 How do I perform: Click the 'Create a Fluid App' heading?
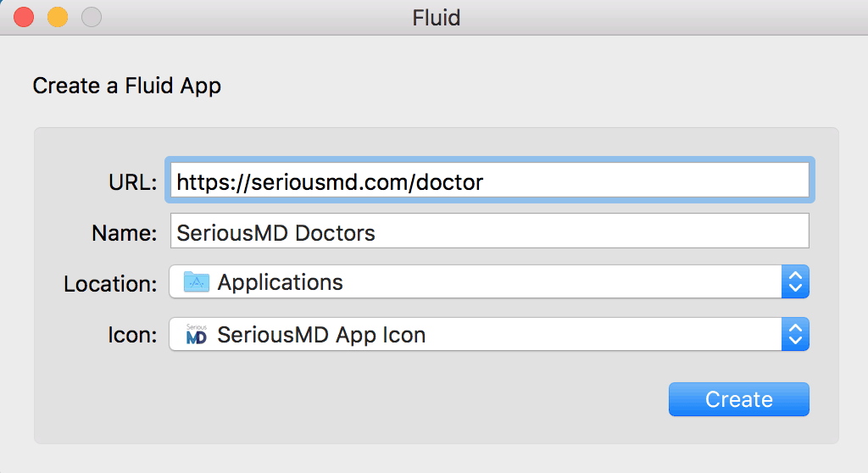pyautogui.click(x=127, y=86)
